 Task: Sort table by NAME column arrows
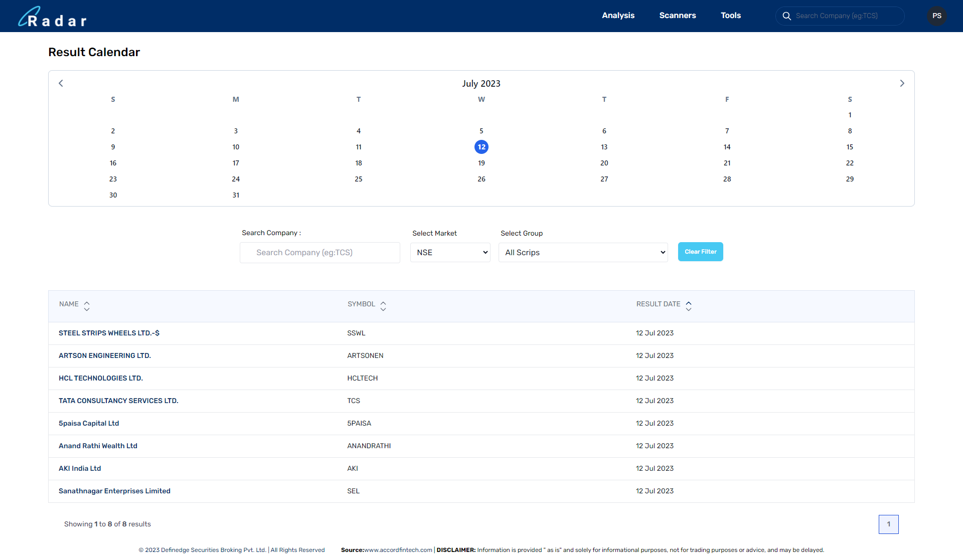87,306
